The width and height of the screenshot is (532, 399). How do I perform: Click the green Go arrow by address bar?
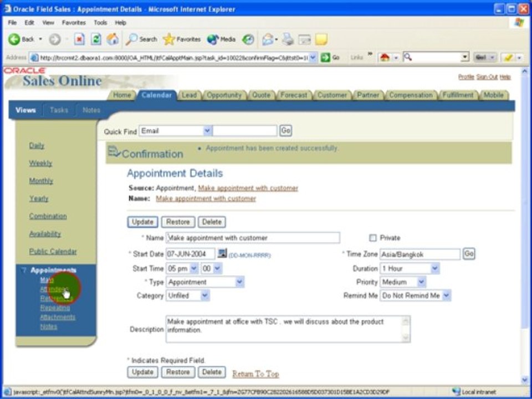pyautogui.click(x=325, y=58)
